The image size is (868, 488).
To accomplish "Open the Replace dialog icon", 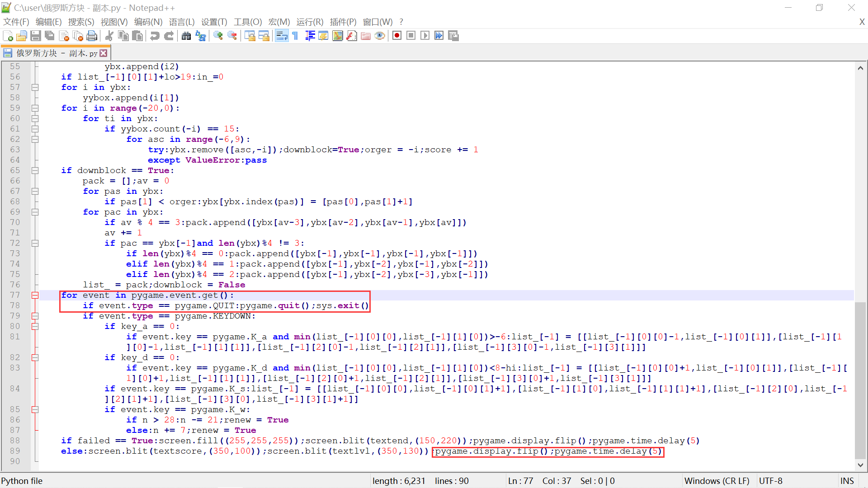I will point(200,36).
